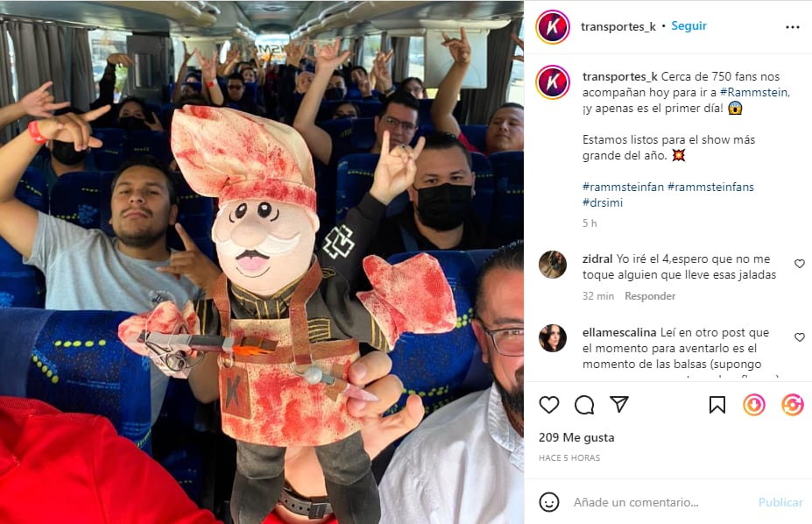The height and width of the screenshot is (524, 812).
Task: Open the three-dot post options menu
Action: 793,27
